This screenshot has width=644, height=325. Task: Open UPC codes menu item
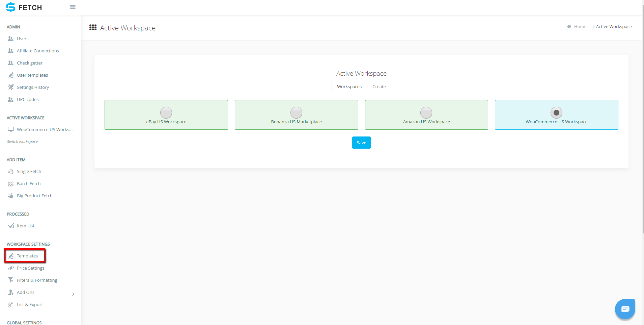click(x=28, y=99)
